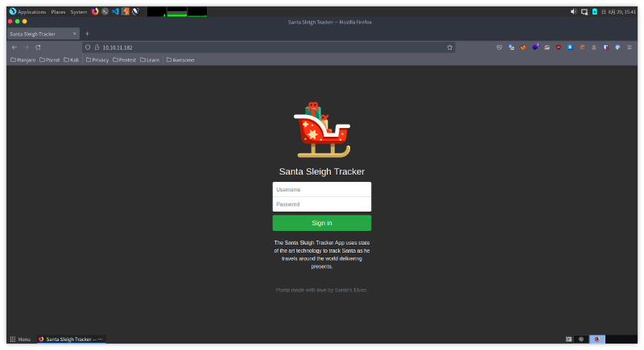Click the show desktop icon in bottom panel

coord(569,340)
